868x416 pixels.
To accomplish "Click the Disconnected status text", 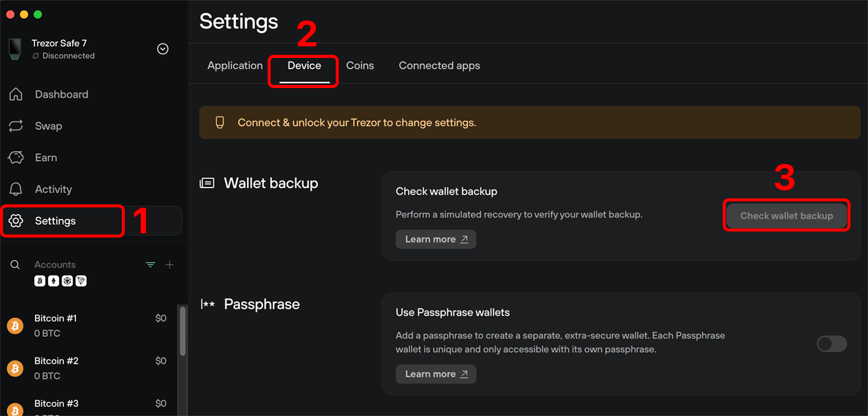I will pyautogui.click(x=69, y=55).
